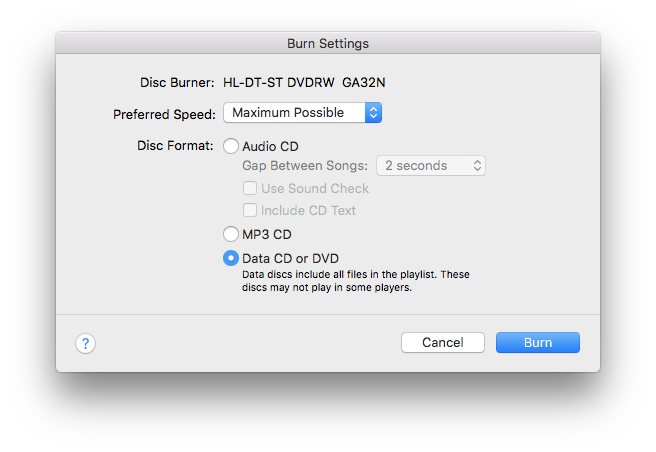The width and height of the screenshot is (656, 452).
Task: Open the help question mark button
Action: click(x=85, y=344)
